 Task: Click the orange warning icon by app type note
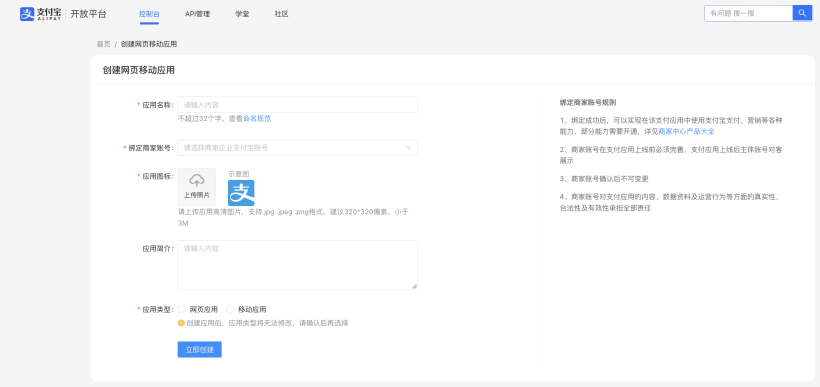181,323
